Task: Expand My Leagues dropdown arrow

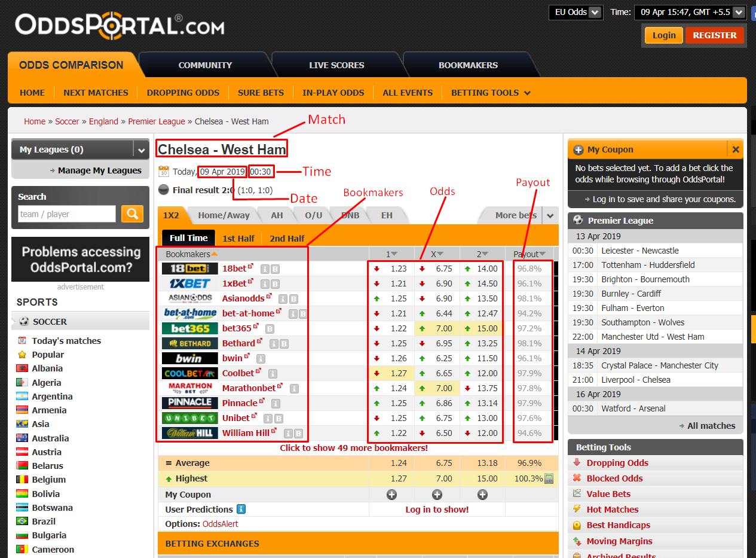Action: (x=141, y=150)
